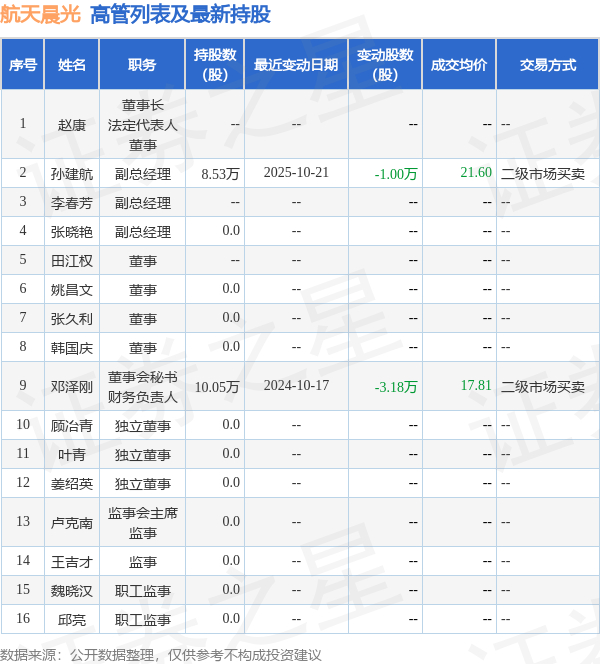Select the 职务 column header
Screen dimensions: 600x664
point(142,65)
